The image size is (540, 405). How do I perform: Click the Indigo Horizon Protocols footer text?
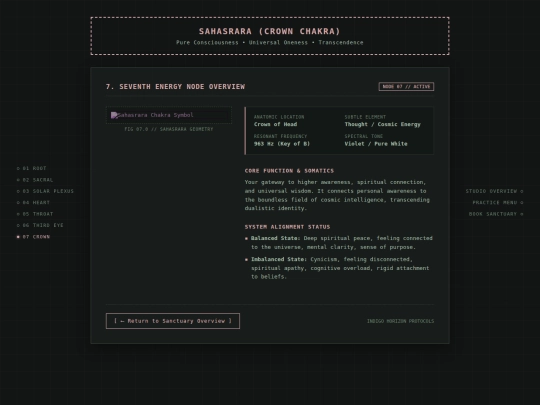point(401,321)
